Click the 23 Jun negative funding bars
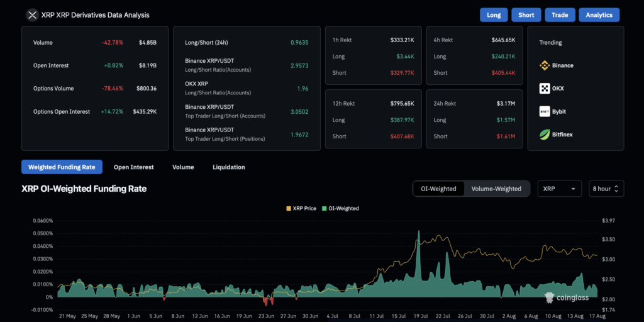This screenshot has width=644, height=322. (268, 301)
